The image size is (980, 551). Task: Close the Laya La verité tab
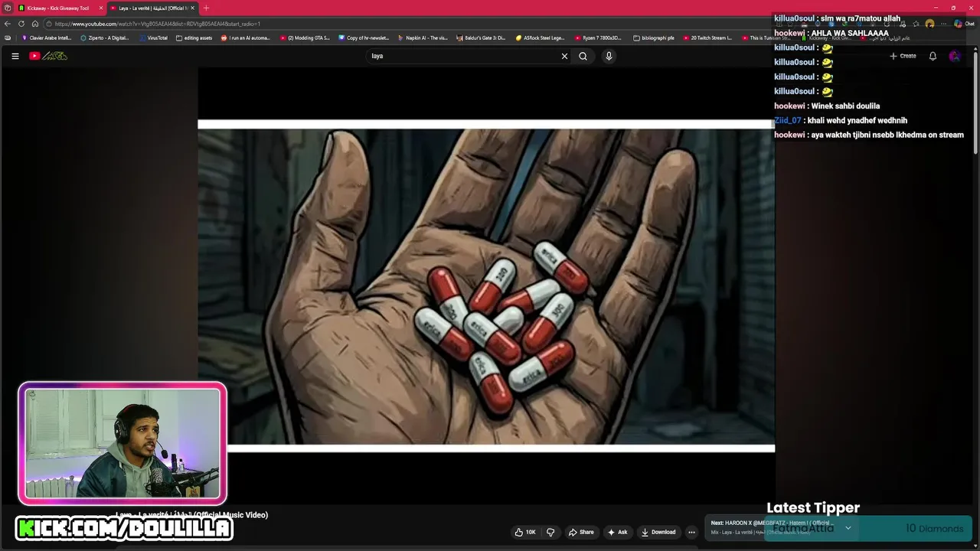pyautogui.click(x=193, y=8)
